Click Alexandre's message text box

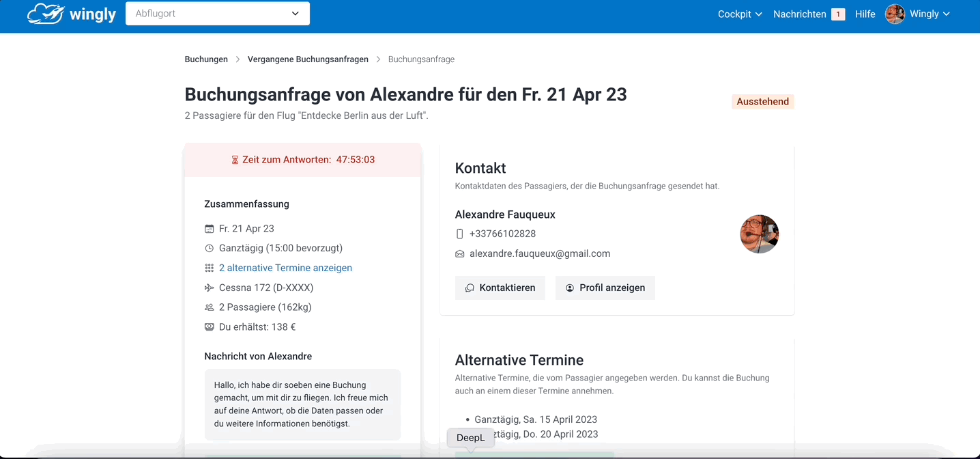pyautogui.click(x=302, y=404)
